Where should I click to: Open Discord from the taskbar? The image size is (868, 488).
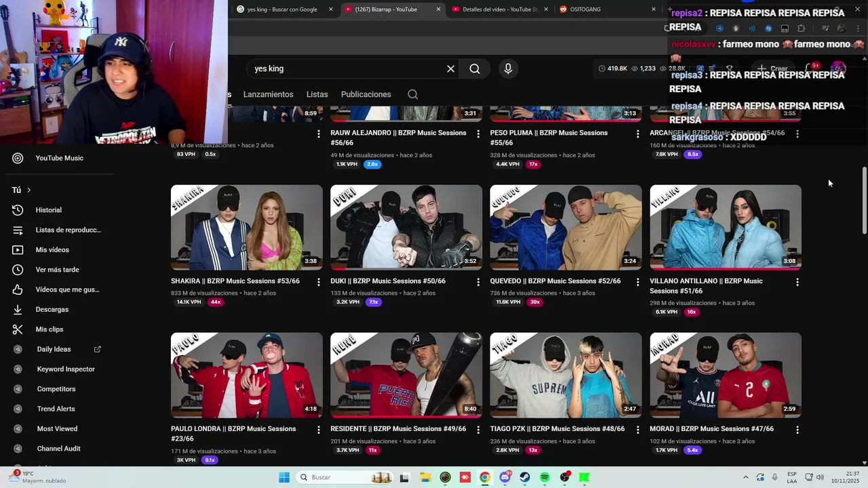point(505,477)
